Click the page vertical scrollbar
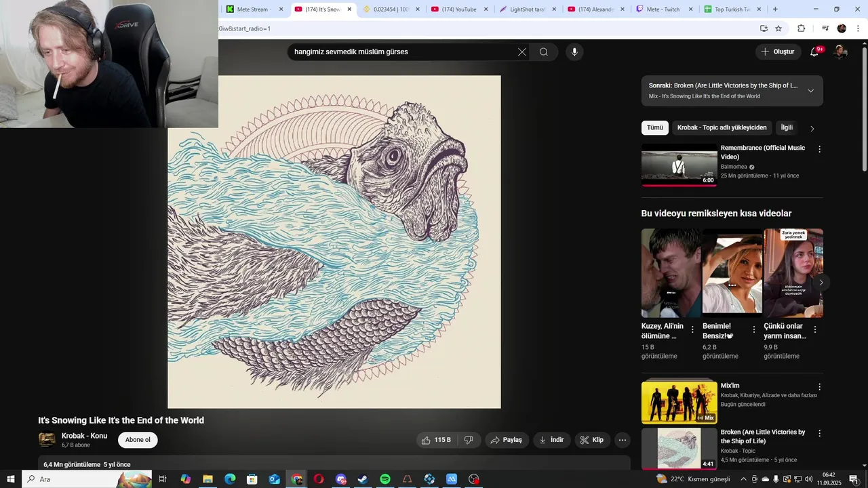 tap(864, 108)
